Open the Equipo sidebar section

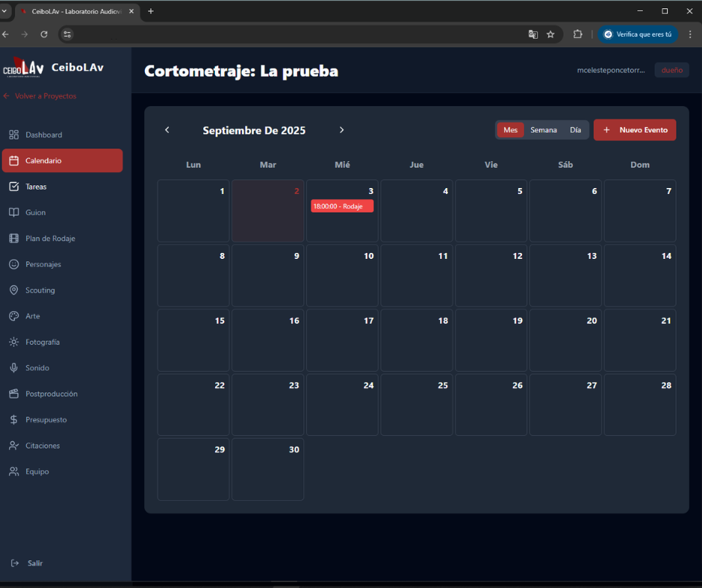tap(37, 472)
